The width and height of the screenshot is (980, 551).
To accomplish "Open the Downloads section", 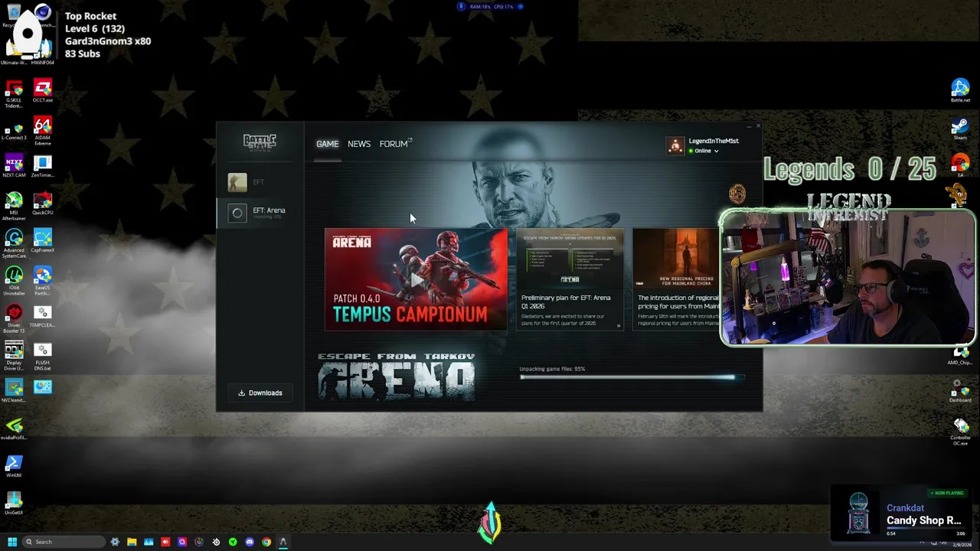I will tap(260, 393).
